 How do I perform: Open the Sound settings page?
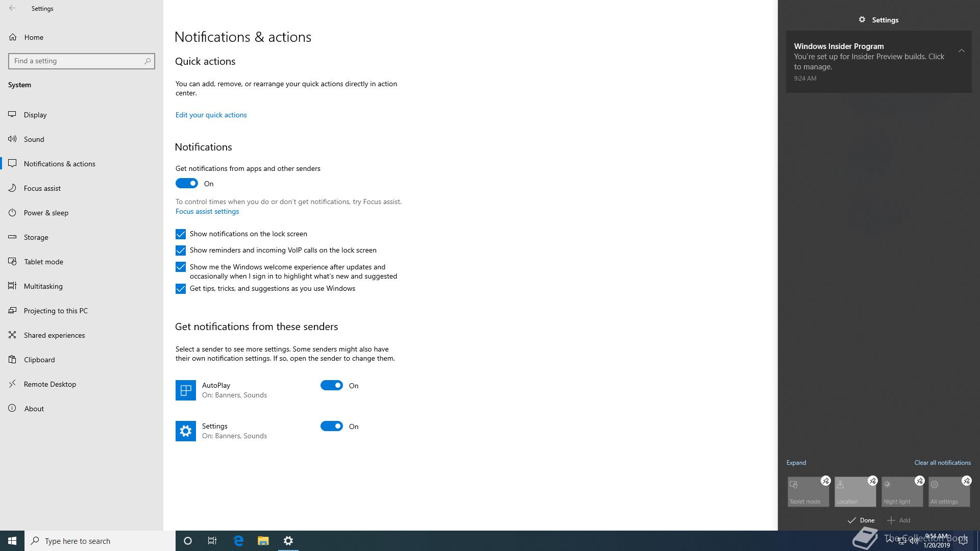pos(82,139)
